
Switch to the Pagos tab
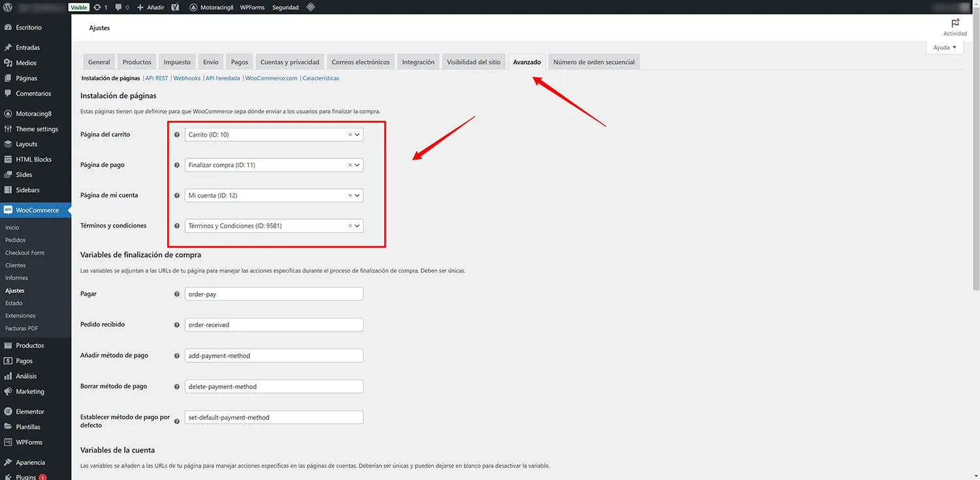coord(239,61)
